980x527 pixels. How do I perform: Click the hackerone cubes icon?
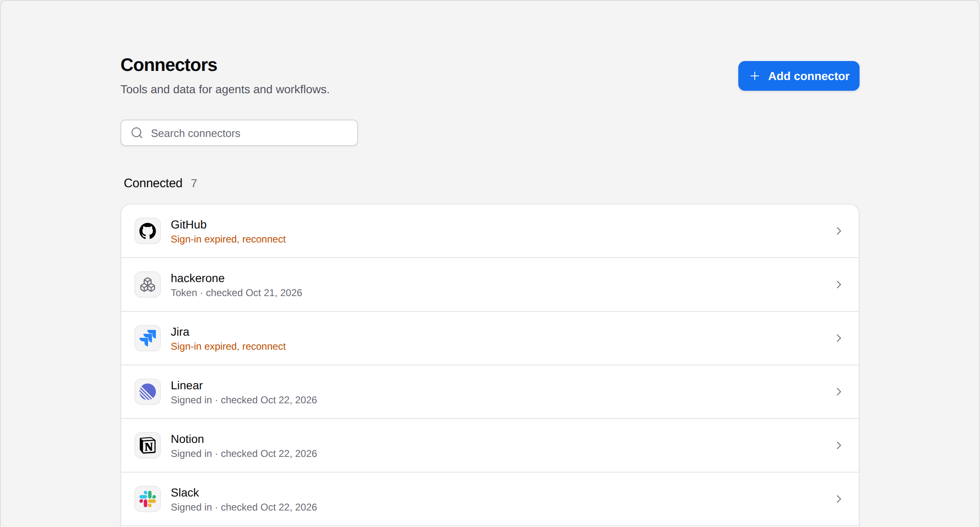tap(148, 285)
